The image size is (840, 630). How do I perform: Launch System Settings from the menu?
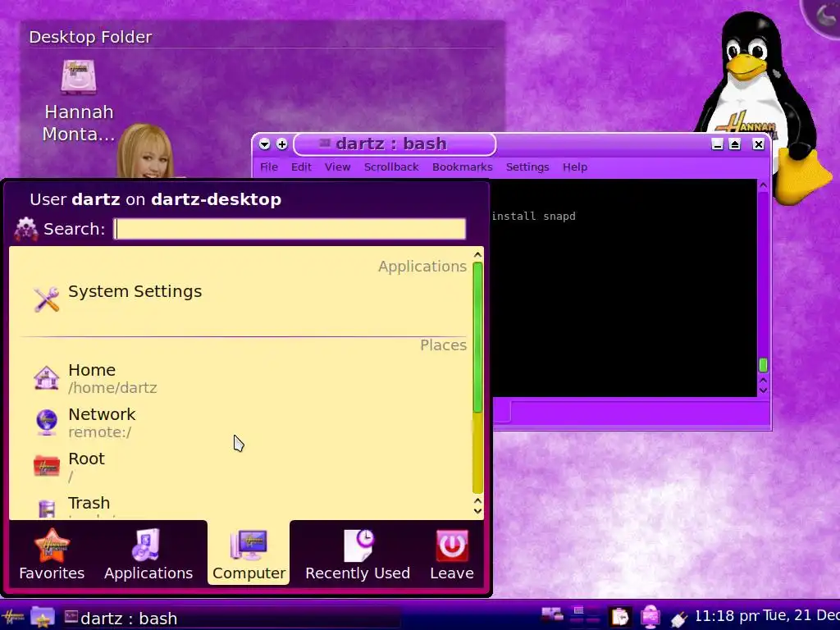(241, 298)
